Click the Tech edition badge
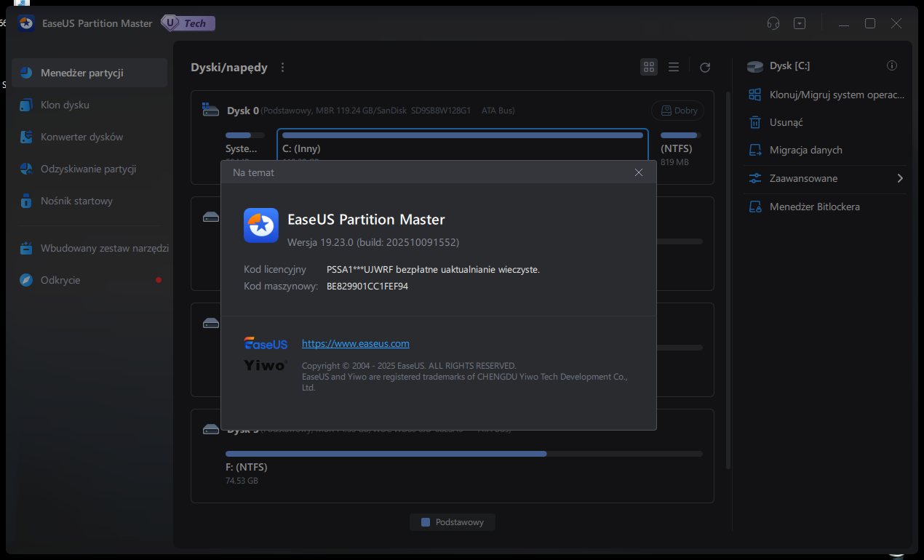The width and height of the screenshot is (924, 560). click(188, 23)
